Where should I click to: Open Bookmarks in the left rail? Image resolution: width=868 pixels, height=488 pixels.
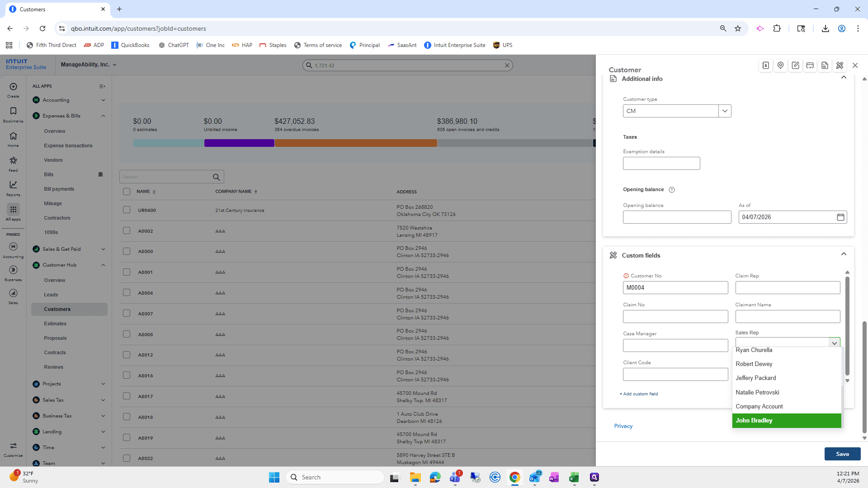click(x=13, y=111)
